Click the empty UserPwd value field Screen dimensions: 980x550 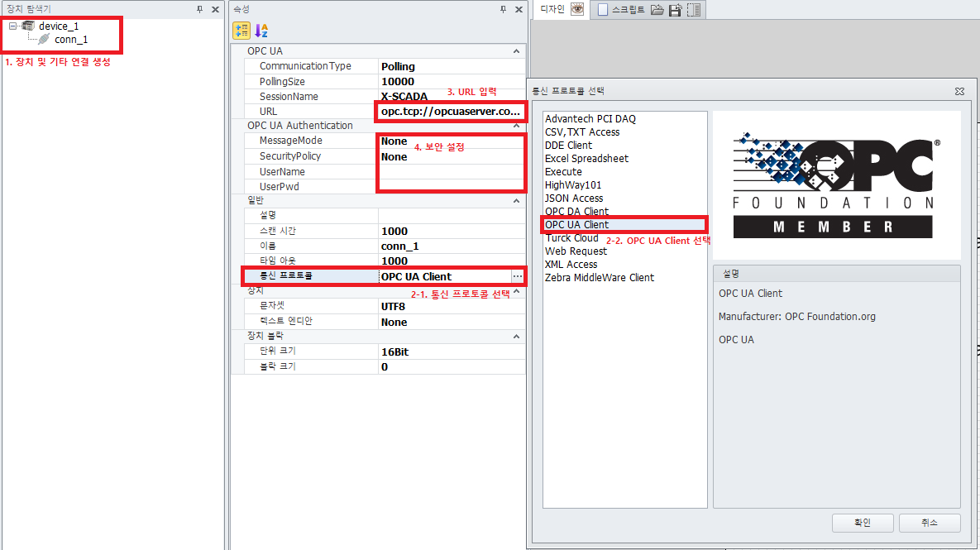(452, 186)
